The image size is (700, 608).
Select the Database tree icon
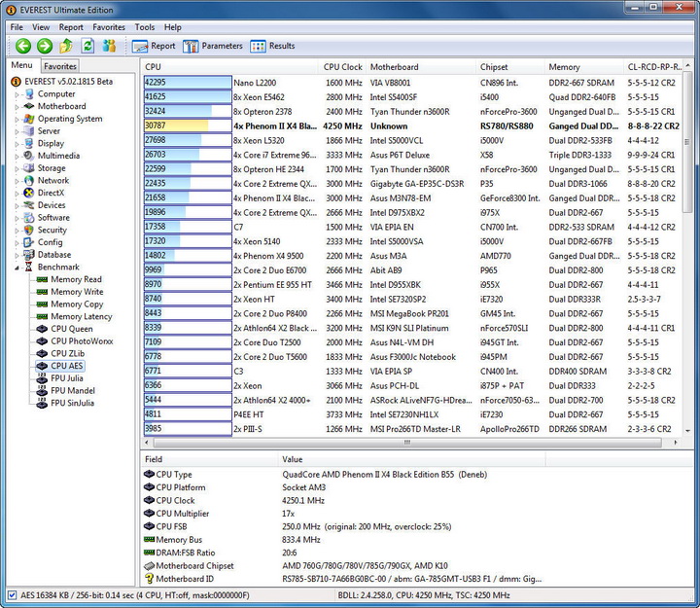pyautogui.click(x=29, y=255)
